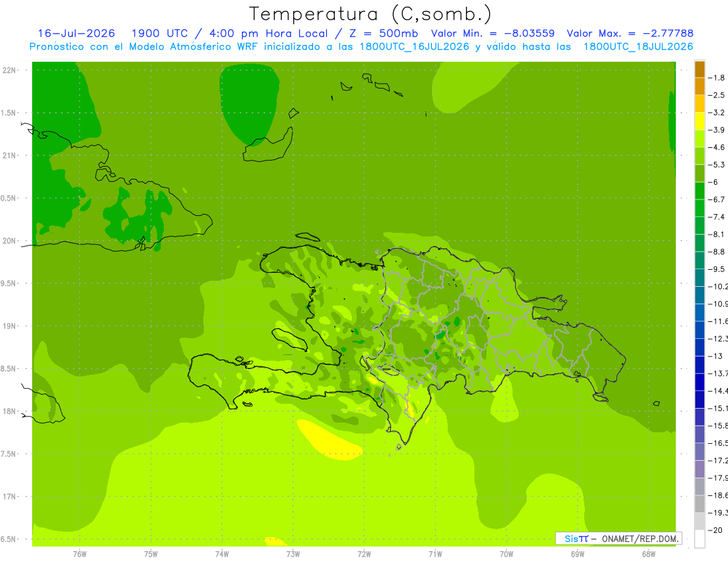
Task: Click the '-5.3' colorbar label
Action: 716,164
